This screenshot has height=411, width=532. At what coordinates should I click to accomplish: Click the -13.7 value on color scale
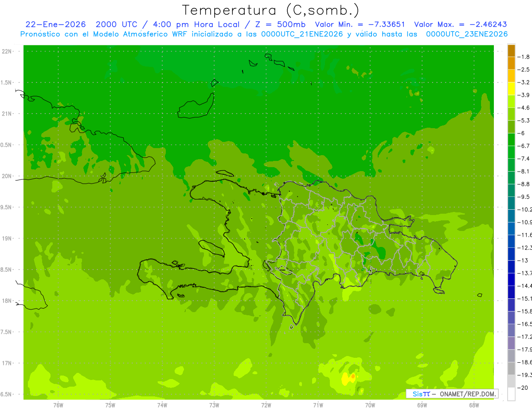[x=525, y=273]
